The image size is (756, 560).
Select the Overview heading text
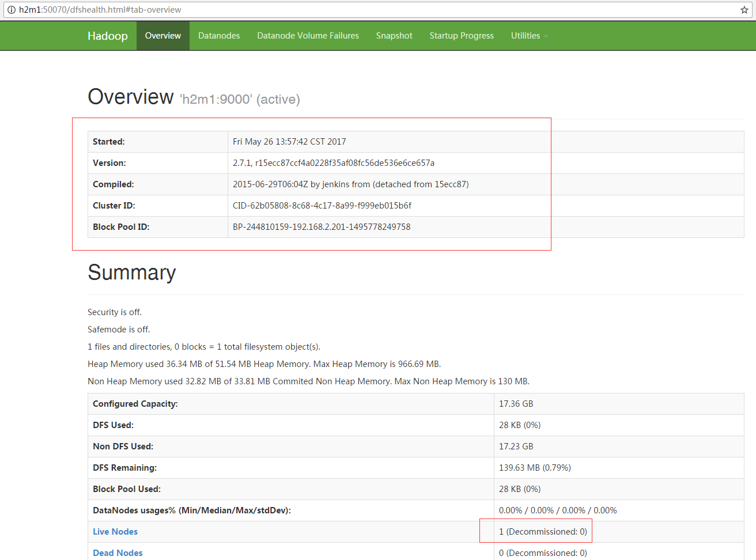131,97
